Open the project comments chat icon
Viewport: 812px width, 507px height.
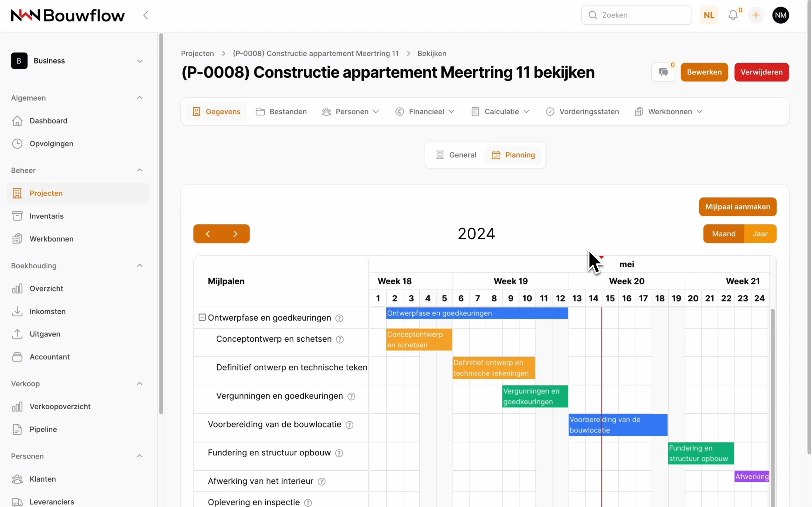click(x=663, y=72)
